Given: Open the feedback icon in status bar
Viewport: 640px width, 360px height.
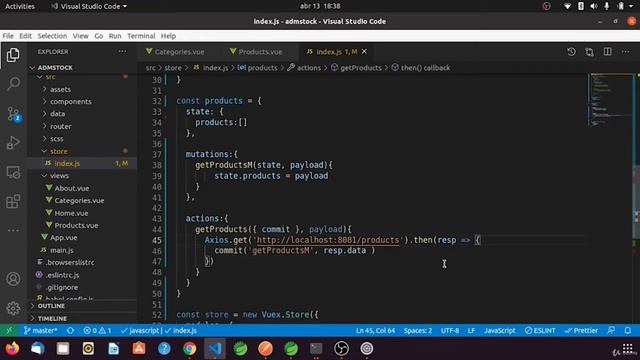Looking at the screenshot, I should pyautogui.click(x=611, y=330).
